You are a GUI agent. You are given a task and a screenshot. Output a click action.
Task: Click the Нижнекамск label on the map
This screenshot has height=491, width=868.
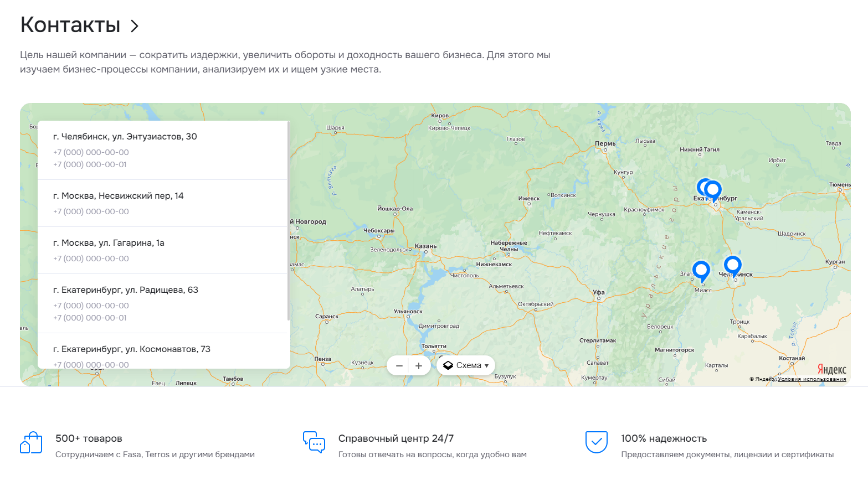click(494, 265)
